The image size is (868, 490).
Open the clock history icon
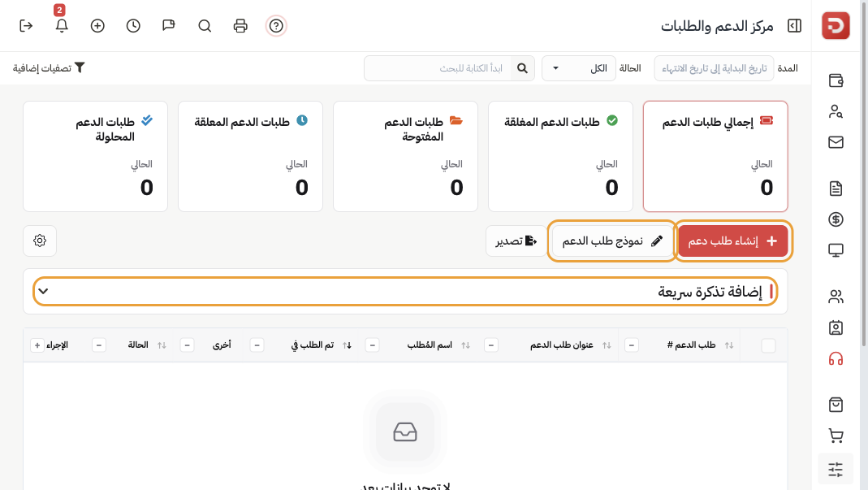click(133, 25)
